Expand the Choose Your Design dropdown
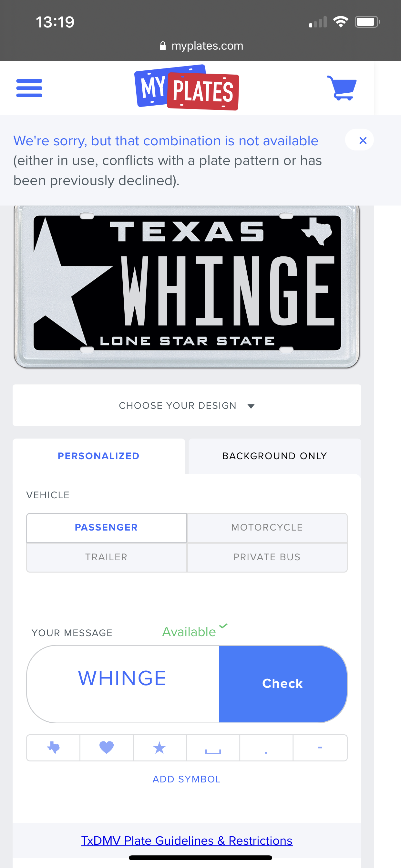401x868 pixels. [x=187, y=405]
